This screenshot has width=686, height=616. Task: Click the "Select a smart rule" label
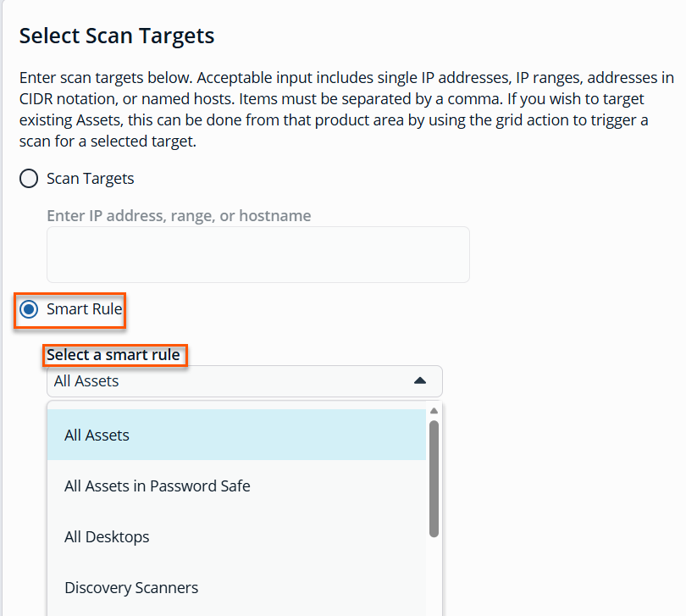click(x=113, y=355)
